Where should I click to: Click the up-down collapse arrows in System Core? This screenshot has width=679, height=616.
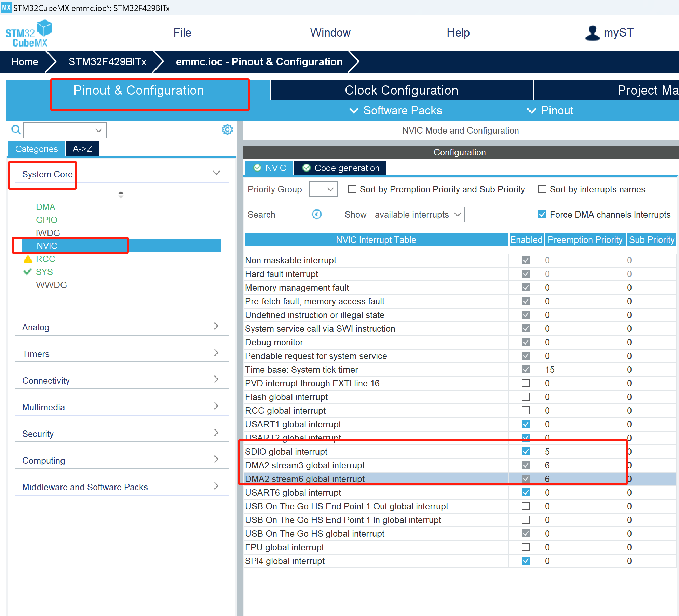121,194
